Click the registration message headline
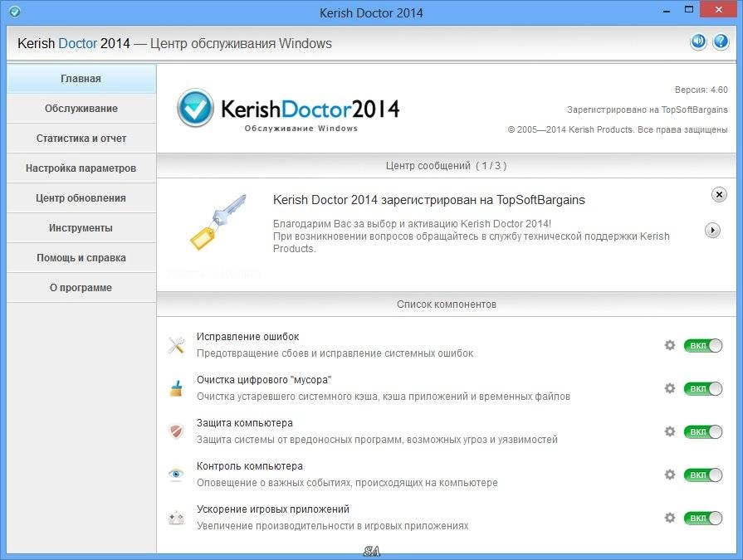The height and width of the screenshot is (560, 743). coord(429,200)
